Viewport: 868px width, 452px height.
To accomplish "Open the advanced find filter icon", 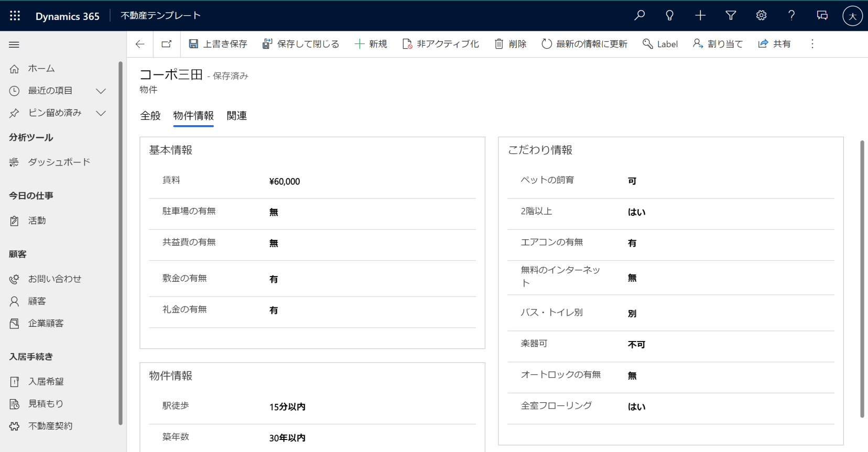I will click(x=731, y=16).
